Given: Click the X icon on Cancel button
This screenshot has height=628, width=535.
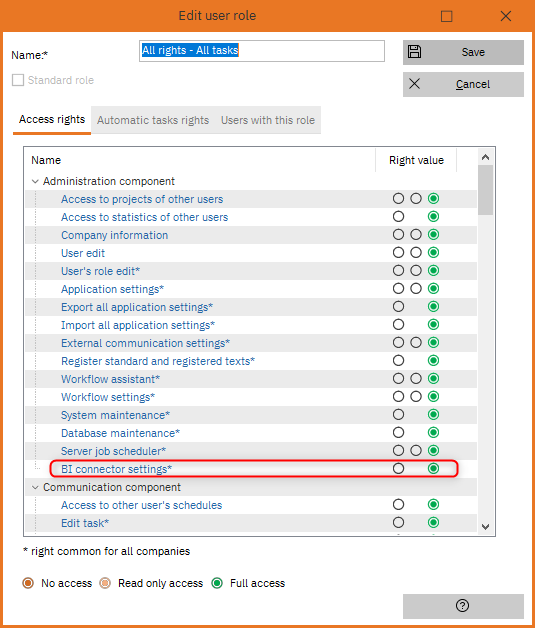Looking at the screenshot, I should click(x=414, y=84).
